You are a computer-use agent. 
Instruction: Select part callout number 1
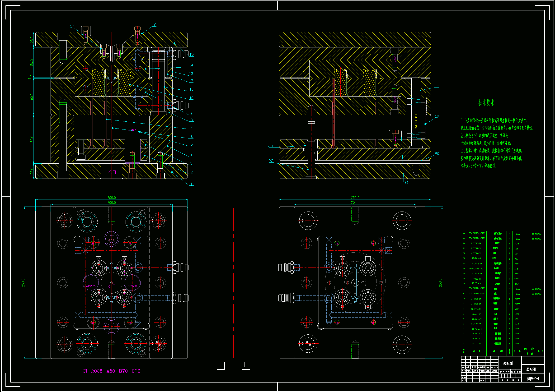pyautogui.click(x=191, y=184)
